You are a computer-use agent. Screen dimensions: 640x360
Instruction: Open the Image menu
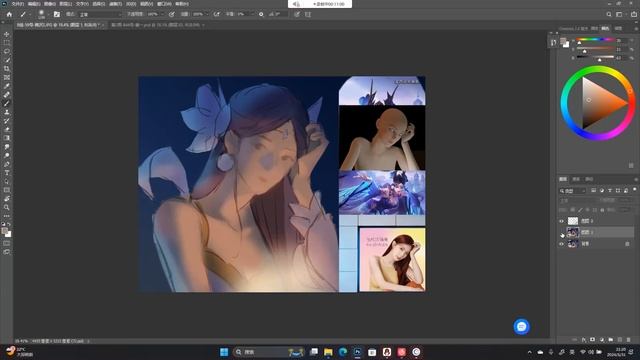49,4
